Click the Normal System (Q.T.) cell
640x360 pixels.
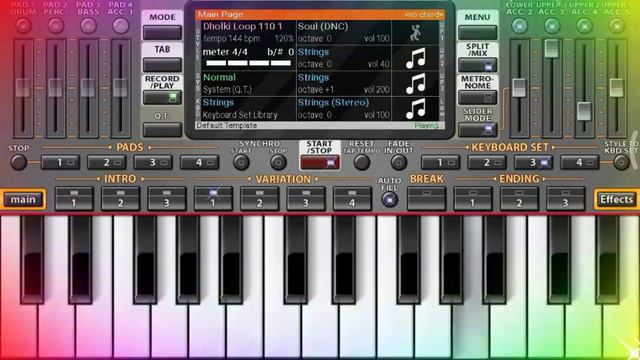248,83
